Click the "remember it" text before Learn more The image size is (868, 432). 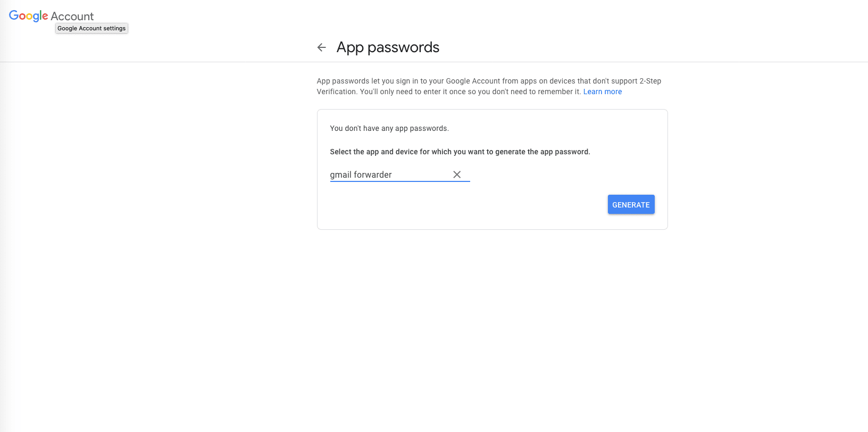click(561, 92)
